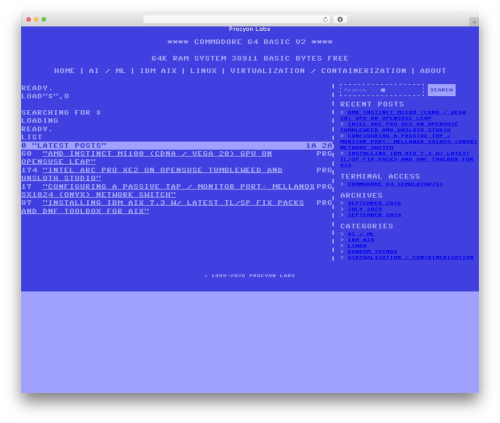Open the AI / ML category link in sidebar

tap(361, 234)
